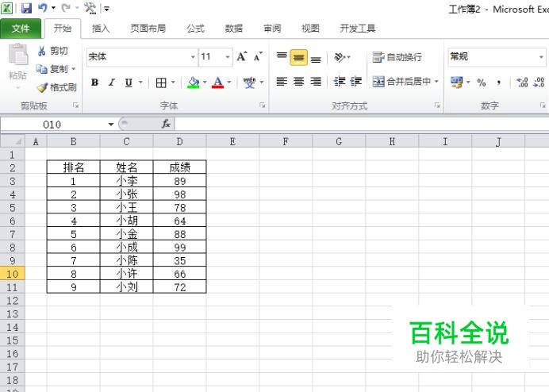The height and width of the screenshot is (392, 549).
Task: Open the merge options dropdown arrow
Action: 436,82
